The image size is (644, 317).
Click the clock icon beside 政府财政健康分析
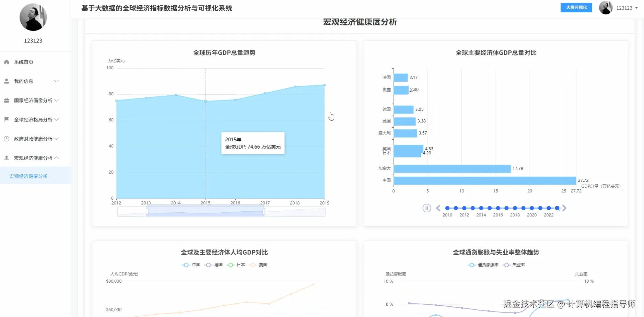tap(6, 139)
